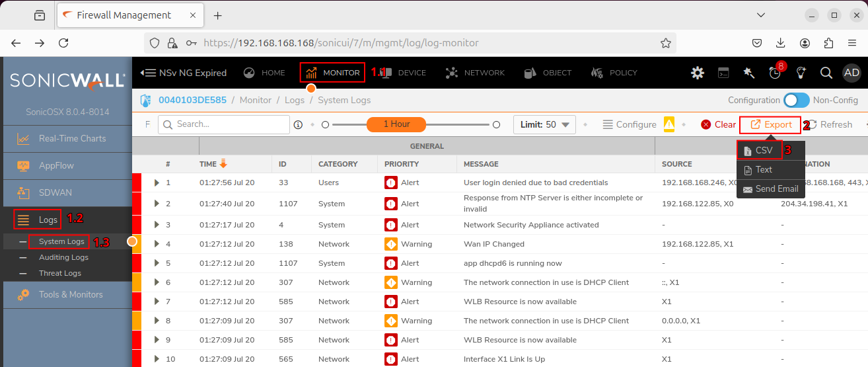Open the DEVICE tab

click(403, 73)
